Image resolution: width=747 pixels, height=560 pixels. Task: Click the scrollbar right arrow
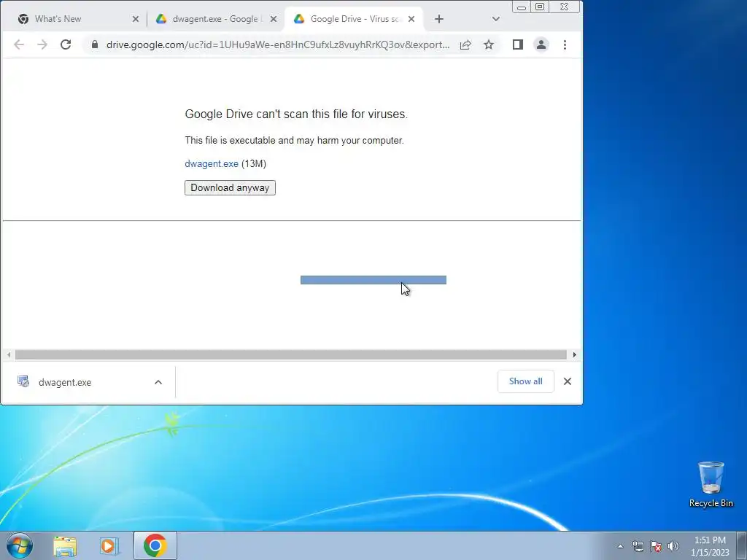(x=575, y=355)
